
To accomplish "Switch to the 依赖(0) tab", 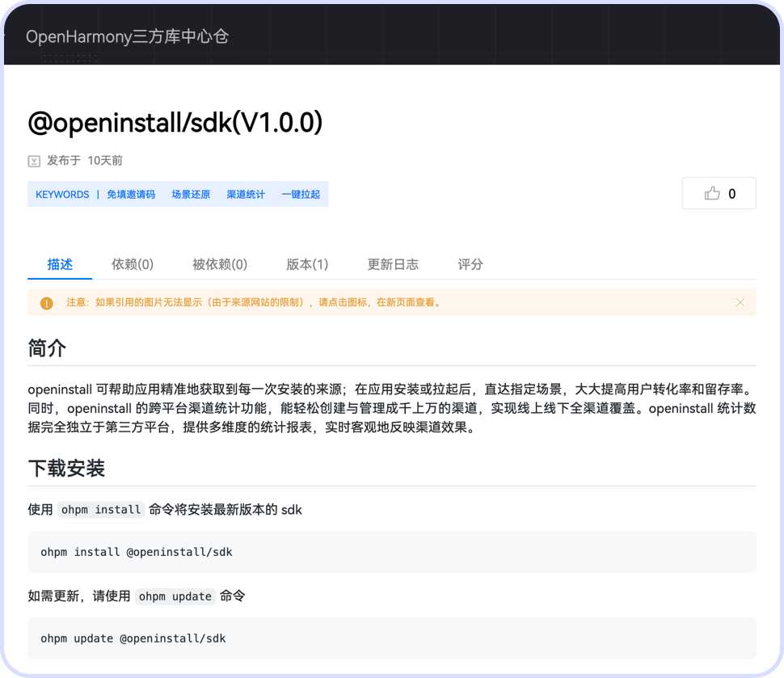I will [133, 264].
